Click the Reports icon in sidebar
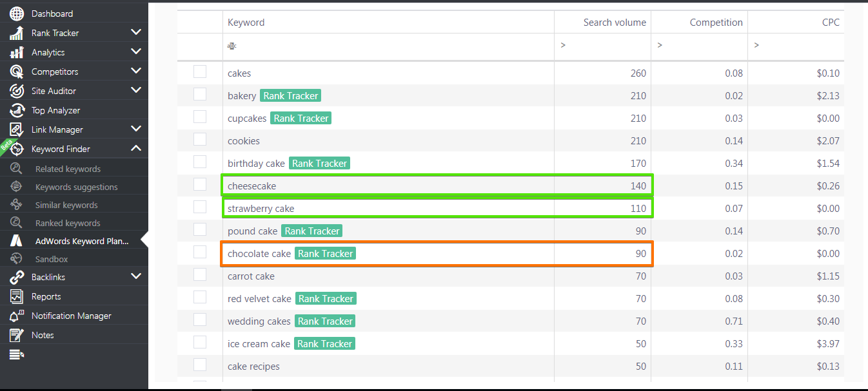The height and width of the screenshot is (391, 868). [x=17, y=296]
